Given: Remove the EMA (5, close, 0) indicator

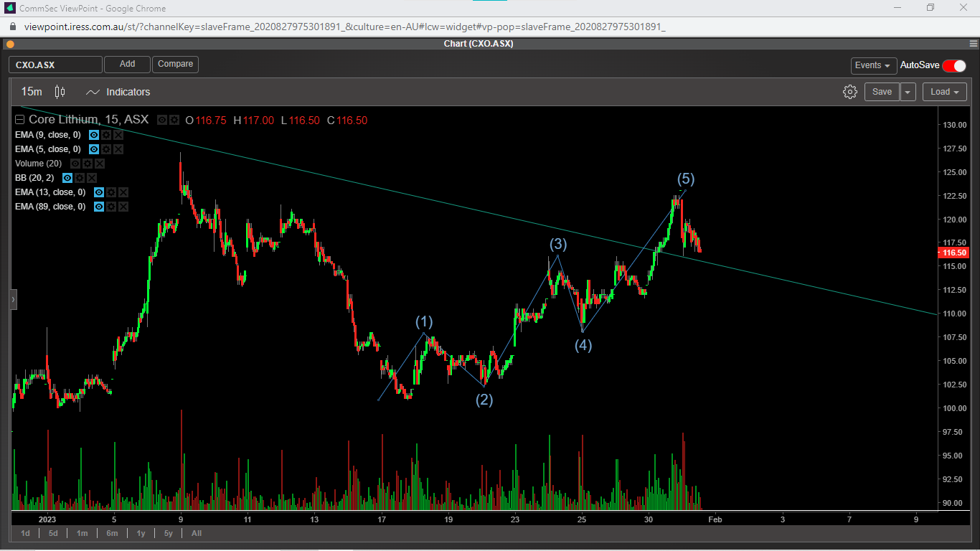Looking at the screenshot, I should [x=118, y=149].
